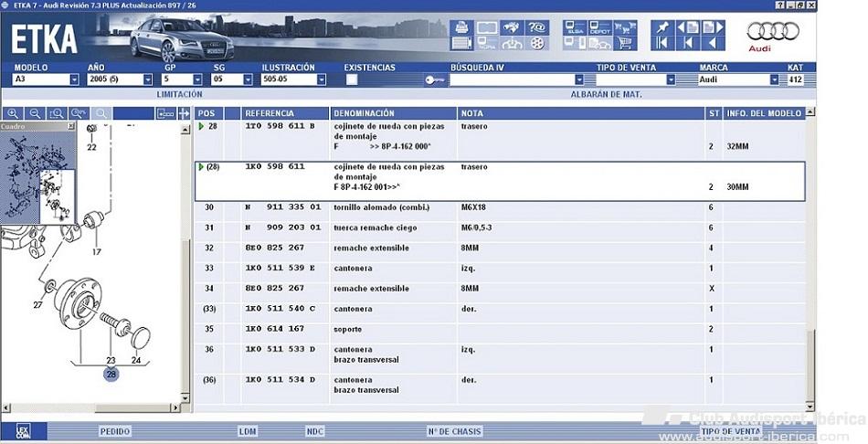Open the SG dropdown
The height and width of the screenshot is (444, 868).
click(248, 79)
